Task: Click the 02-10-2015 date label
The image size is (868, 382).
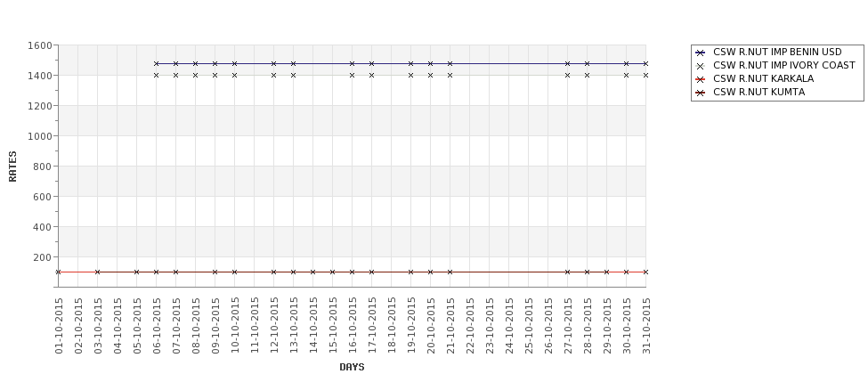Action: coord(78,326)
